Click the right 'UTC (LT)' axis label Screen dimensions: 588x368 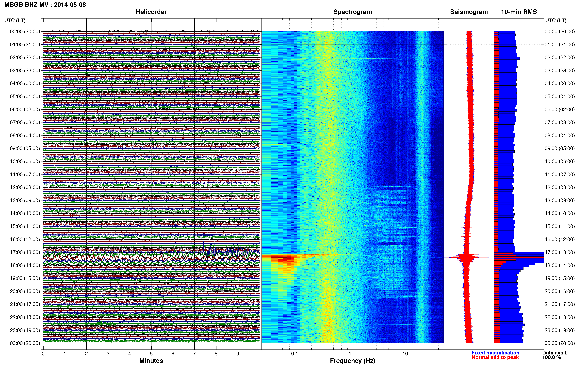556,20
